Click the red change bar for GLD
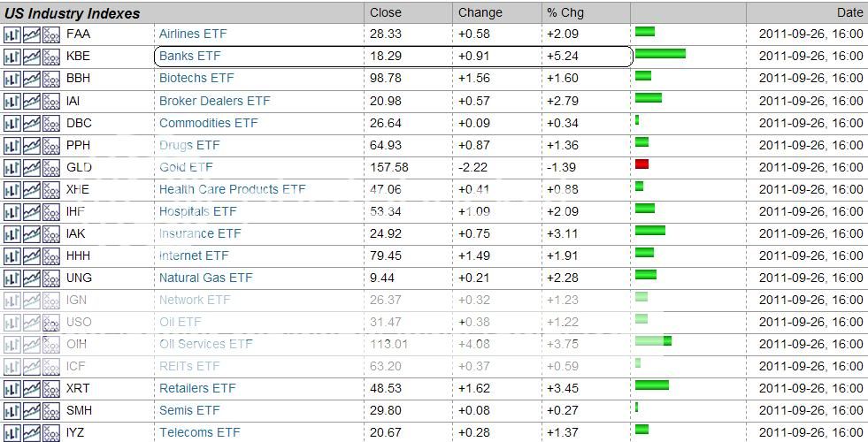The image size is (868, 442). click(x=641, y=164)
